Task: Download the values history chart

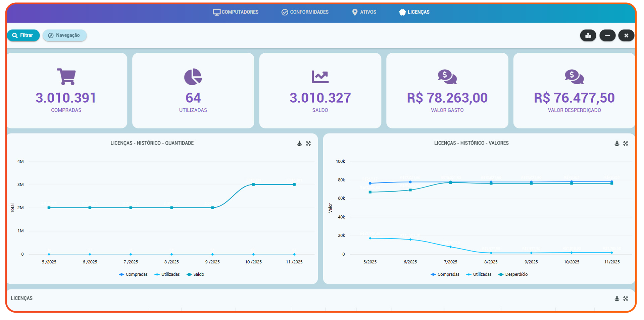Action: coord(617,144)
